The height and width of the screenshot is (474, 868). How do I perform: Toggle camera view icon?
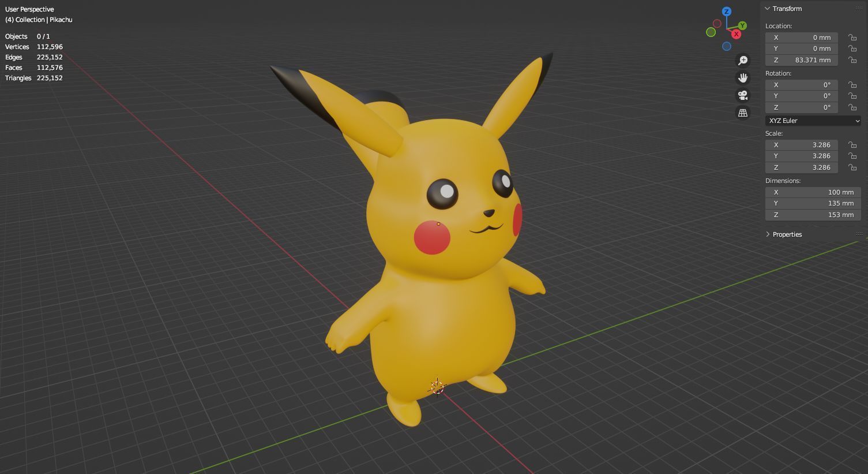point(743,95)
